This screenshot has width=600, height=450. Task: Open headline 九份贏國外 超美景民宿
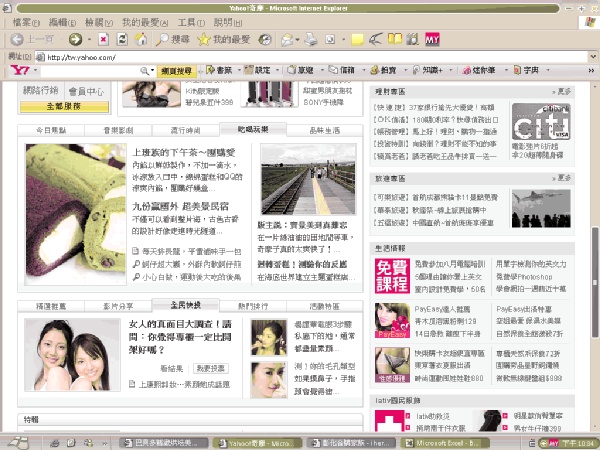180,207
